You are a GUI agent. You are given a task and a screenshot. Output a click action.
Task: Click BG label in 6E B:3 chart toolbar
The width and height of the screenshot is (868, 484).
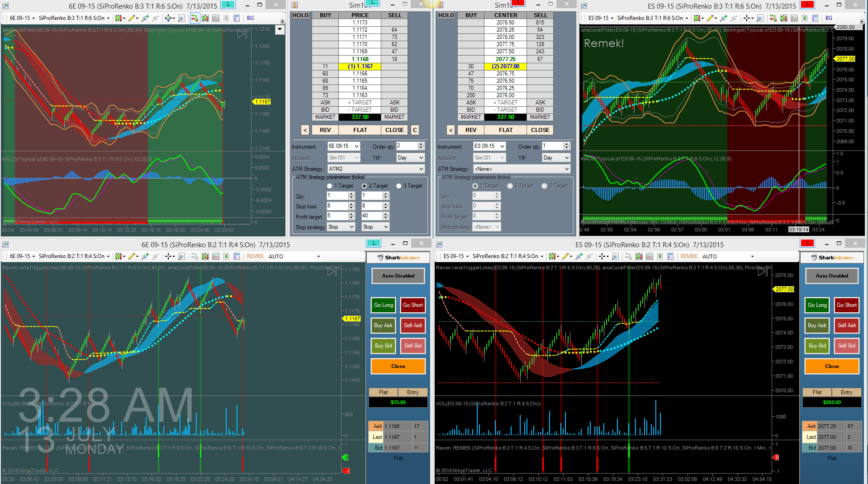click(x=251, y=18)
